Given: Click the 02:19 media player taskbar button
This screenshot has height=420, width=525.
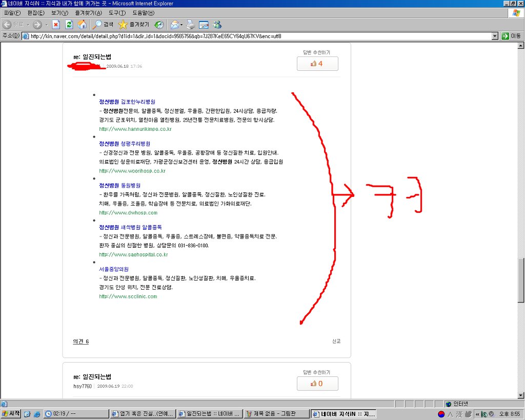Looking at the screenshot, I should pyautogui.click(x=77, y=414).
